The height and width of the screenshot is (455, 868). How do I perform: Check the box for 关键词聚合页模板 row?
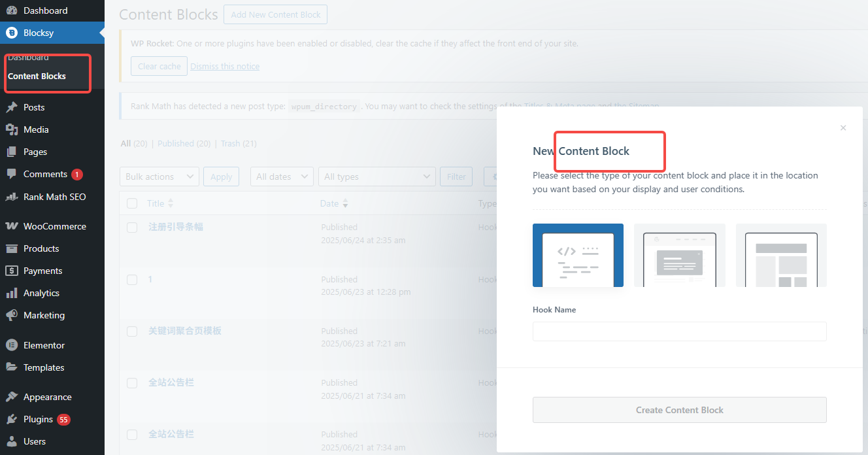132,331
